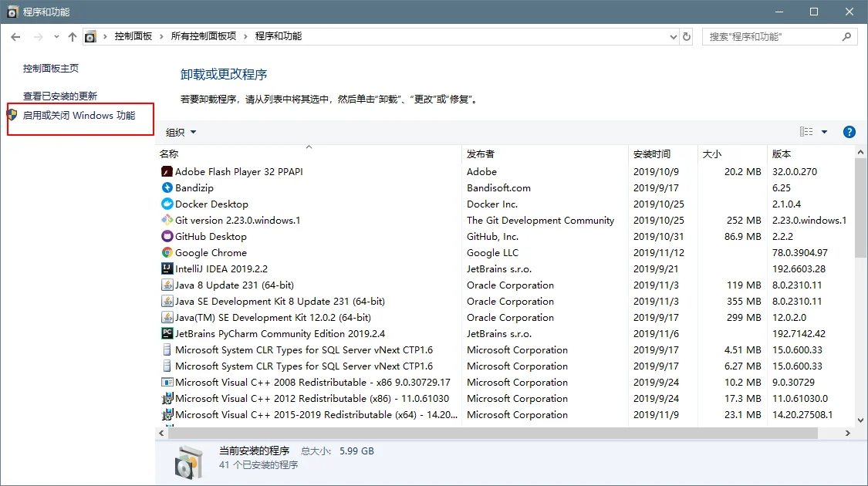Click the Bandisoft.com publisher cell
Image resolution: width=868 pixels, height=486 pixels.
[498, 187]
